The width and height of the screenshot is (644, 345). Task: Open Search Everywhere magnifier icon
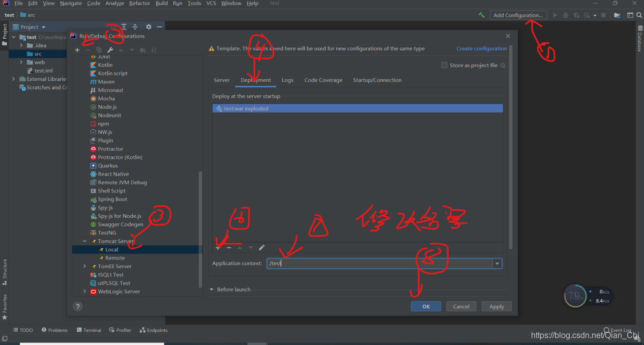click(x=639, y=15)
